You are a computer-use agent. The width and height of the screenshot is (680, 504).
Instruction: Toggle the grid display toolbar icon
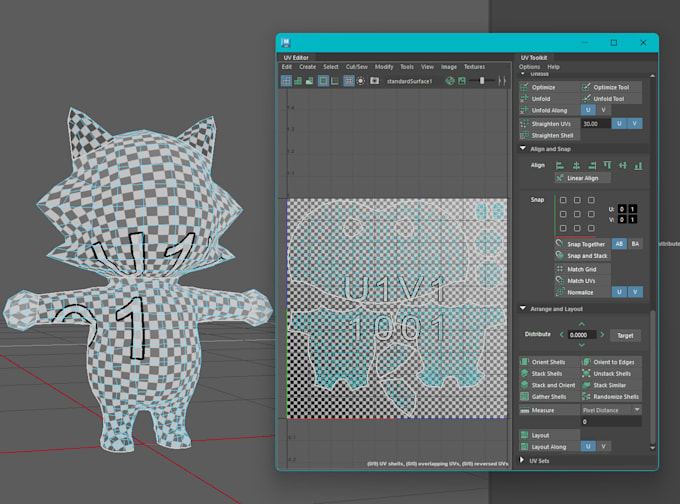[x=349, y=81]
